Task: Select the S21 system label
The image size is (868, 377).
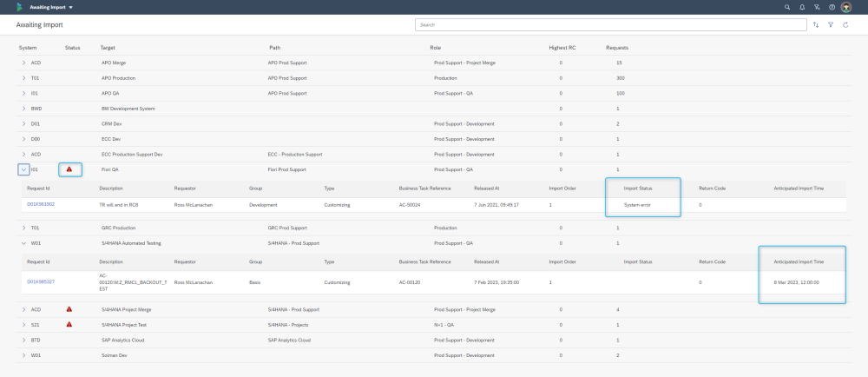Action: (x=36, y=324)
